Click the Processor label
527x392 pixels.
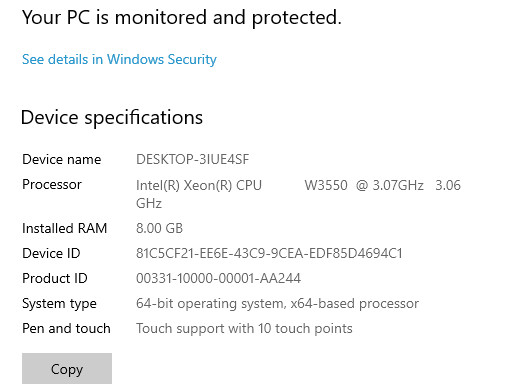pos(52,185)
